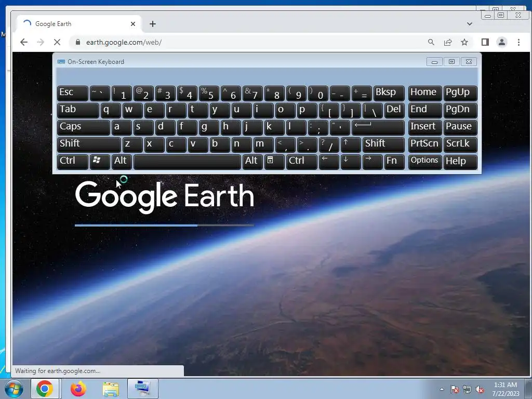This screenshot has width=532, height=399.
Task: Toggle the left Shift key
Action: [89, 144]
